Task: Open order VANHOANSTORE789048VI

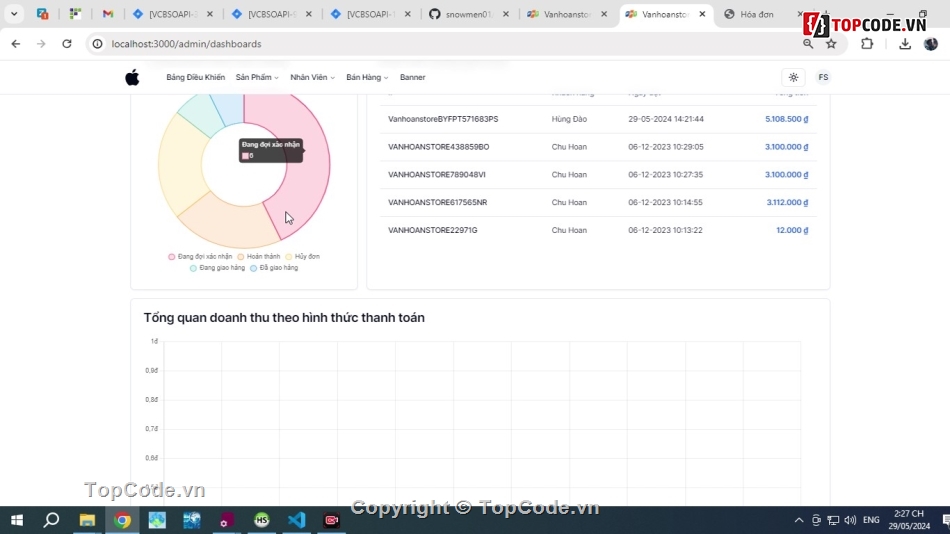Action: click(437, 175)
